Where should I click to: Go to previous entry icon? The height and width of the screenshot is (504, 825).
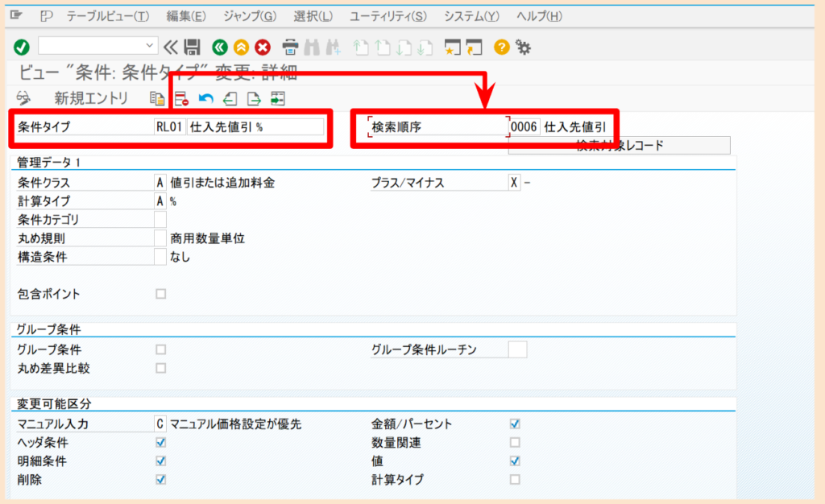(230, 98)
